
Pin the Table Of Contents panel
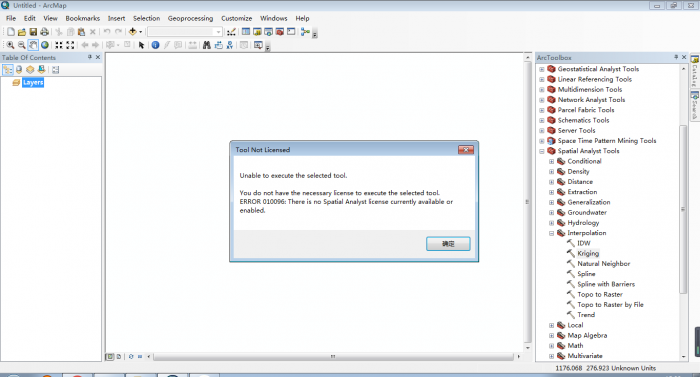pyautogui.click(x=90, y=57)
